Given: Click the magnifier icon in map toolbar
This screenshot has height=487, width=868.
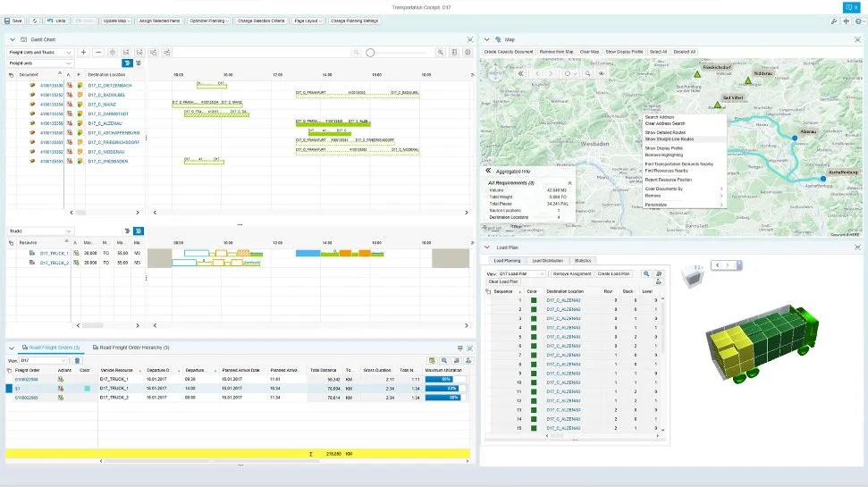Looking at the screenshot, I should (587, 73).
